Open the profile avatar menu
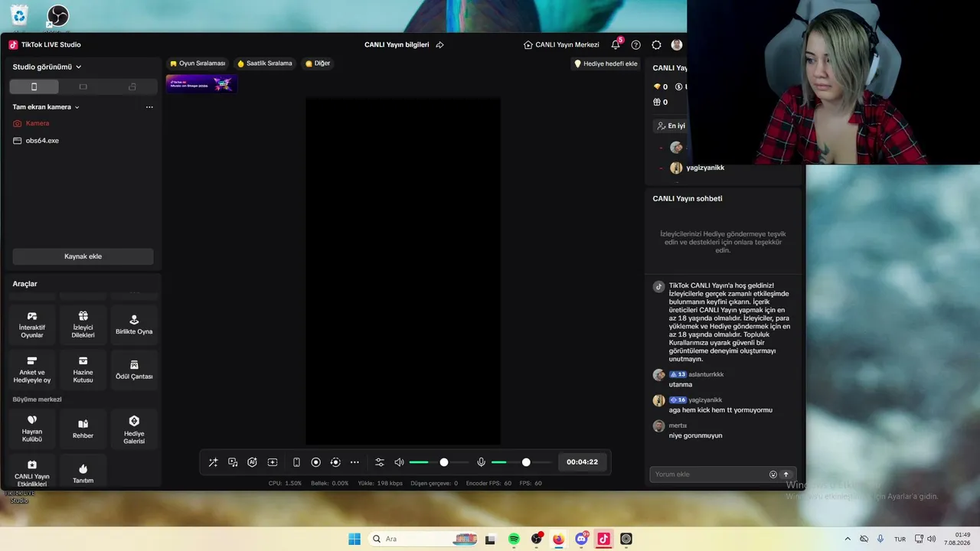The height and width of the screenshot is (551, 980). (x=677, y=45)
